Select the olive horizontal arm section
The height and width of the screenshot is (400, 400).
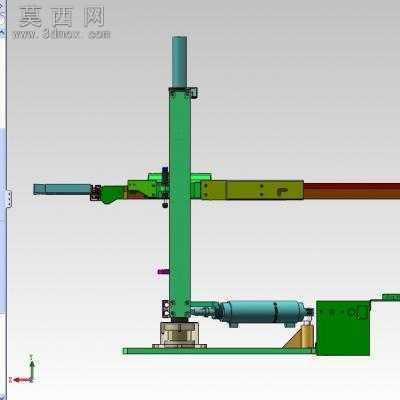pyautogui.click(x=252, y=190)
